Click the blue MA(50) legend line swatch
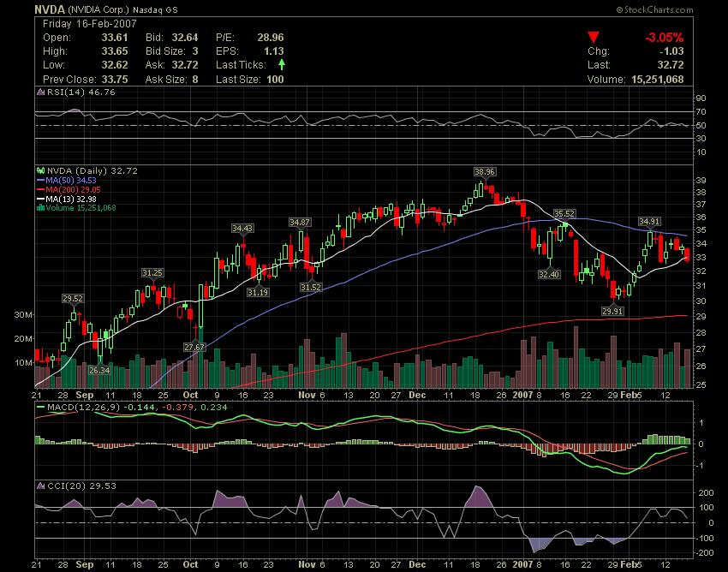728x572 pixels. (40, 181)
